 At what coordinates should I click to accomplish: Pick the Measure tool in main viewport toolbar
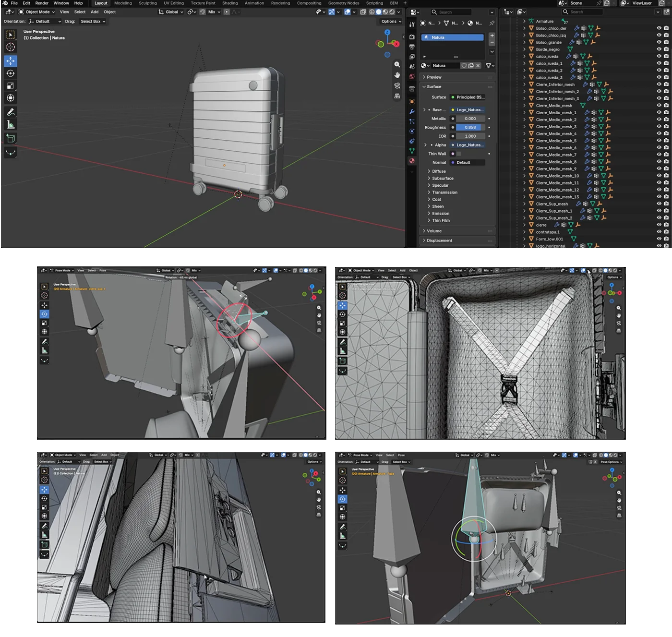(x=11, y=125)
